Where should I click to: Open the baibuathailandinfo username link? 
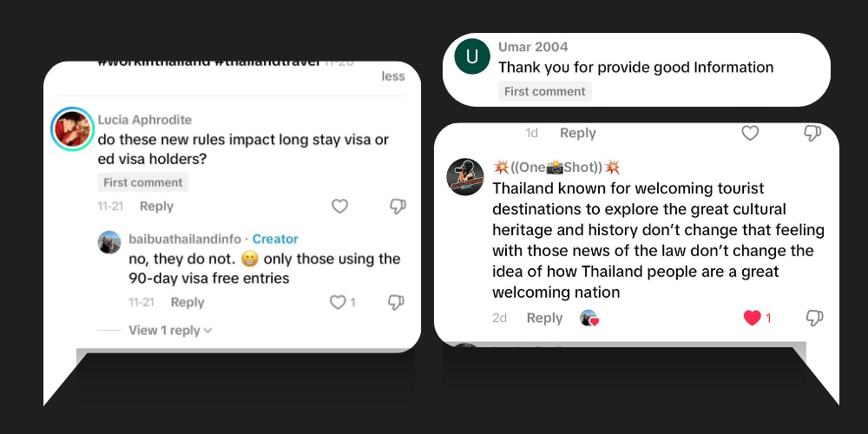point(186,239)
